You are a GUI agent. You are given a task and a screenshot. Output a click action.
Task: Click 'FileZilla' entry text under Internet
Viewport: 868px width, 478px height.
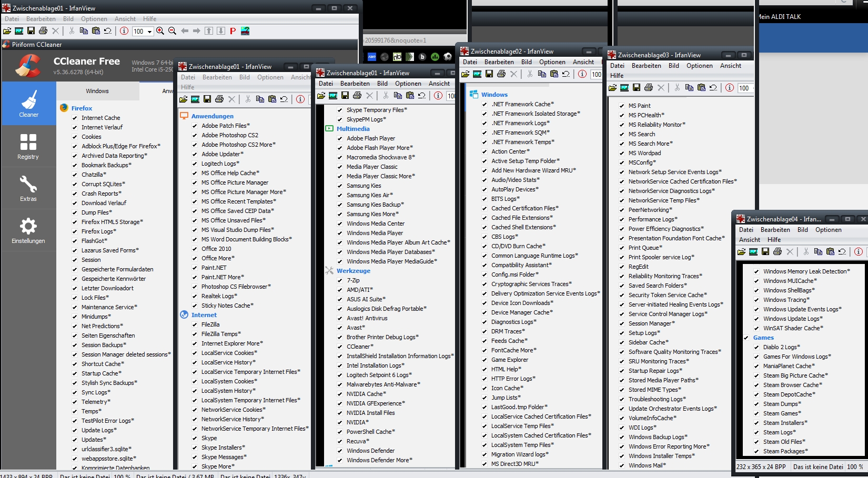[210, 324]
